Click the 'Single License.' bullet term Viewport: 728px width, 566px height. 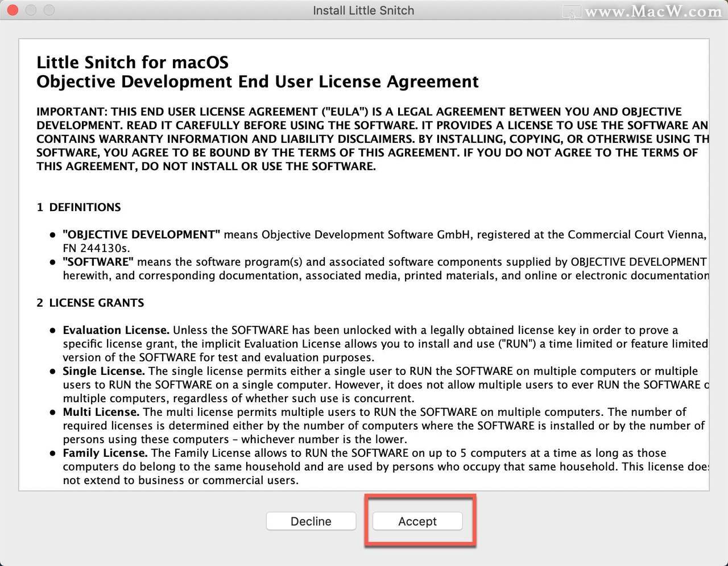coord(104,371)
